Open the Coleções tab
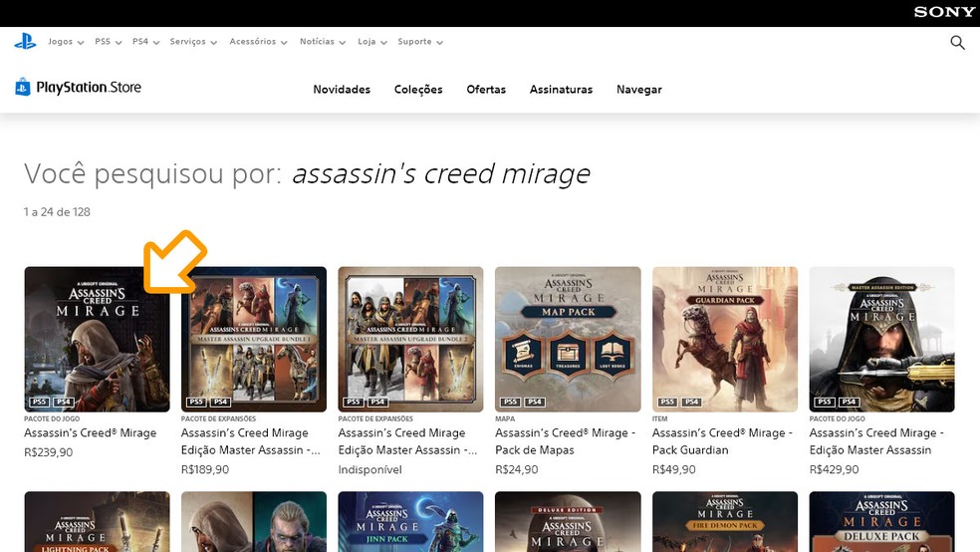 418,90
